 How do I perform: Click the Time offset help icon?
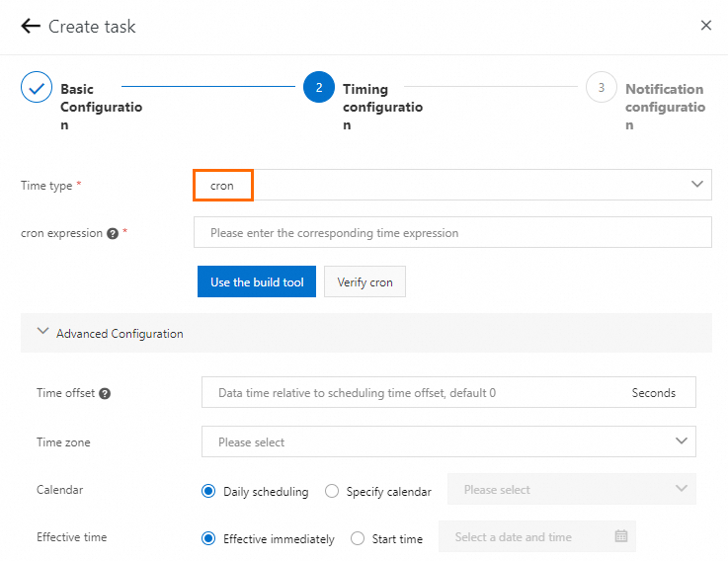click(105, 393)
